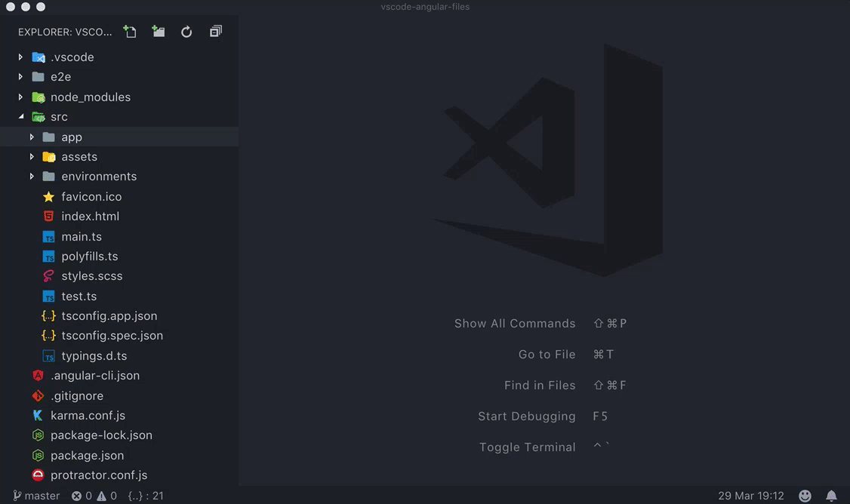Screen dimensions: 850x504
Task: Click the Node icon of package-lock.json
Action: coord(38,435)
